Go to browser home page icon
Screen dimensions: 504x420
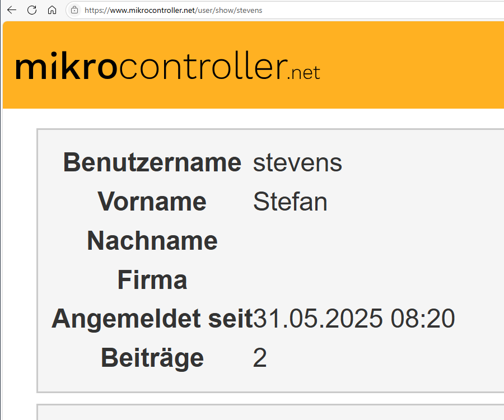point(52,10)
